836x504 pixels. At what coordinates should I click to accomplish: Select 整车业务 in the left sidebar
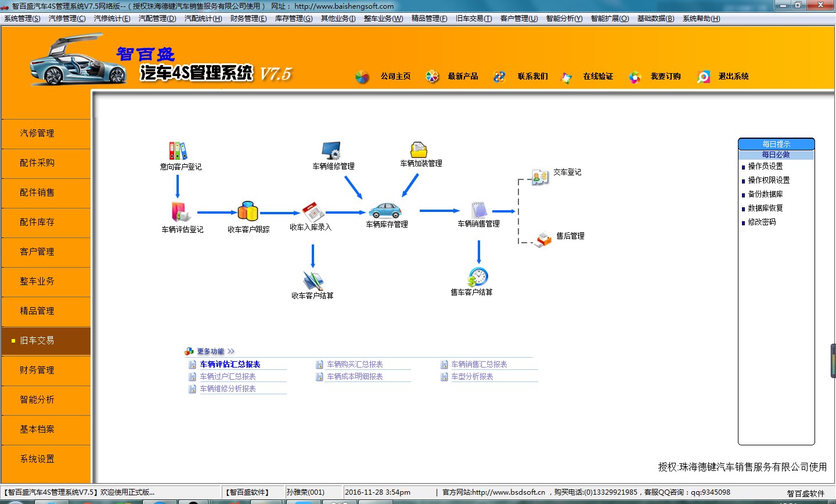pyautogui.click(x=46, y=282)
